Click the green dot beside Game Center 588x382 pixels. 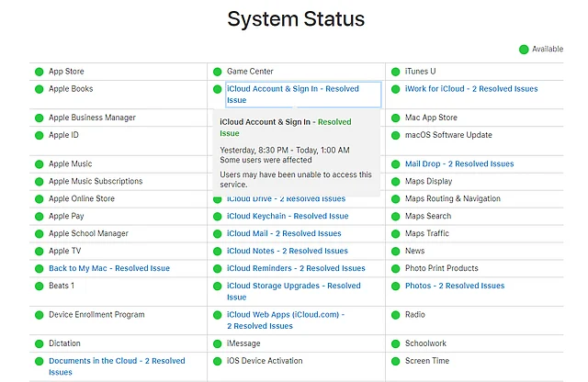[x=217, y=72]
